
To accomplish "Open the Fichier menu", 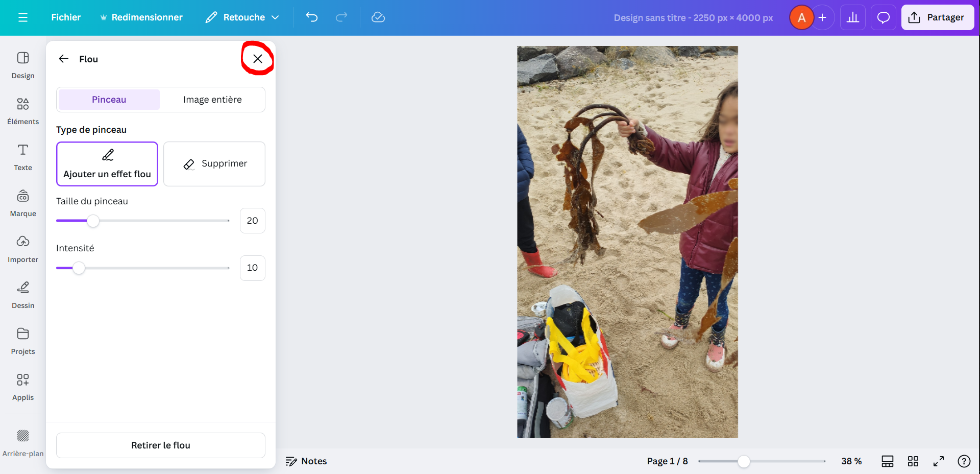I will [x=66, y=17].
